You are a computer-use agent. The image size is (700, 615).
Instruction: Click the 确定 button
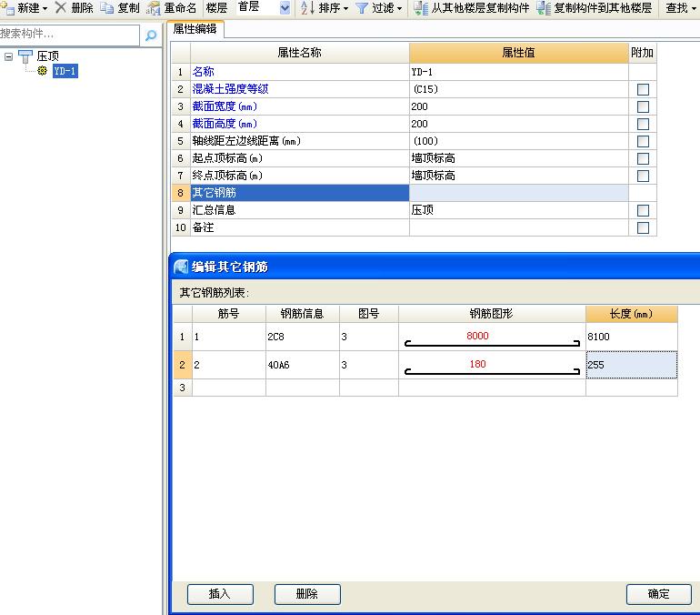tap(659, 594)
